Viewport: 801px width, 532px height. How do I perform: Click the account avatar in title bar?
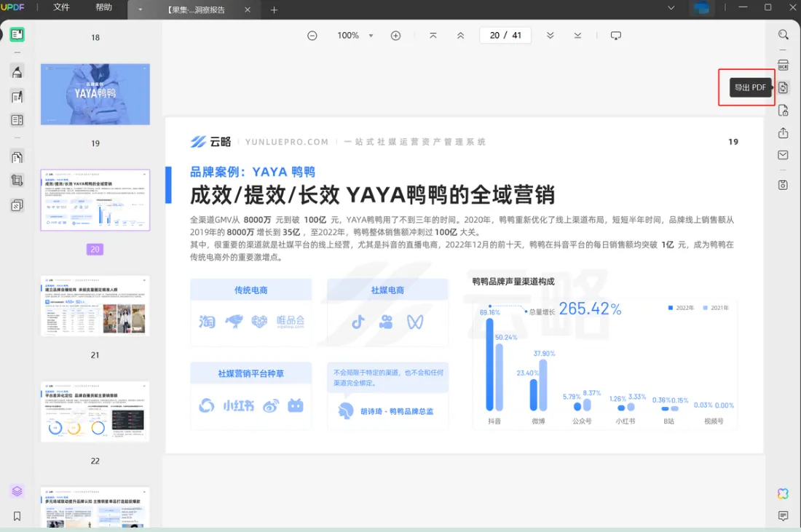point(701,8)
